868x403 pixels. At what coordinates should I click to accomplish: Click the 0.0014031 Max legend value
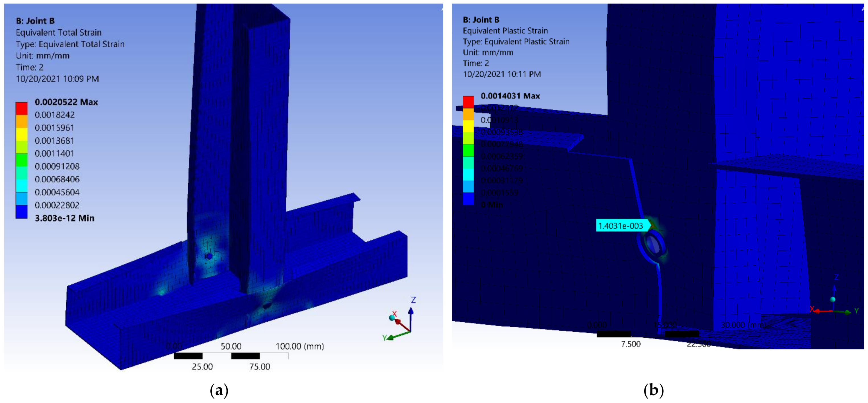click(510, 96)
